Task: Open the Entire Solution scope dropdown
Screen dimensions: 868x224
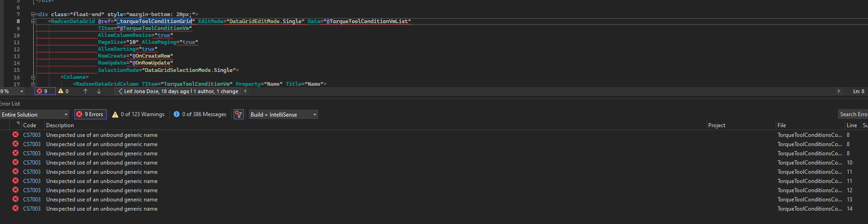Action: point(35,114)
